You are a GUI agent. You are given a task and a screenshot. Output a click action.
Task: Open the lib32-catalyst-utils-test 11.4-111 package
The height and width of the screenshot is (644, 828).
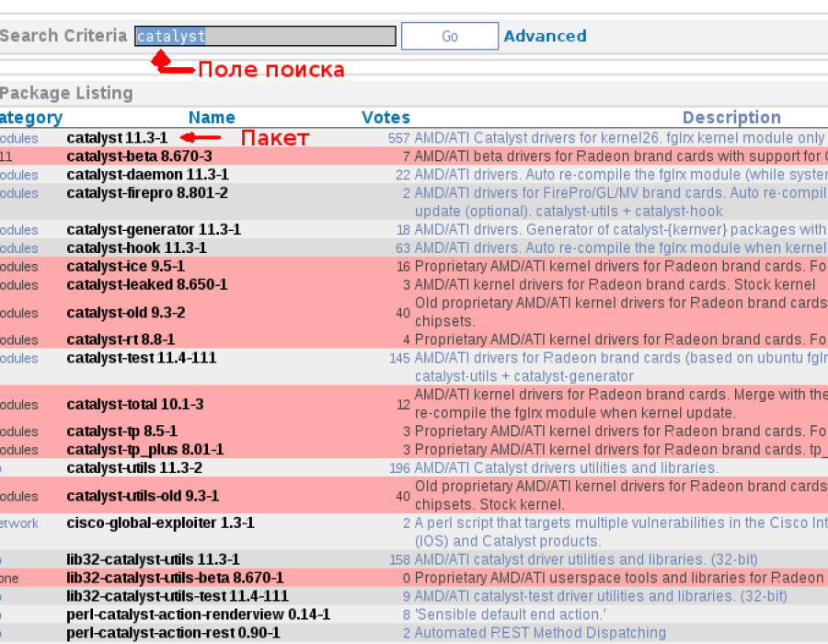pos(178,596)
